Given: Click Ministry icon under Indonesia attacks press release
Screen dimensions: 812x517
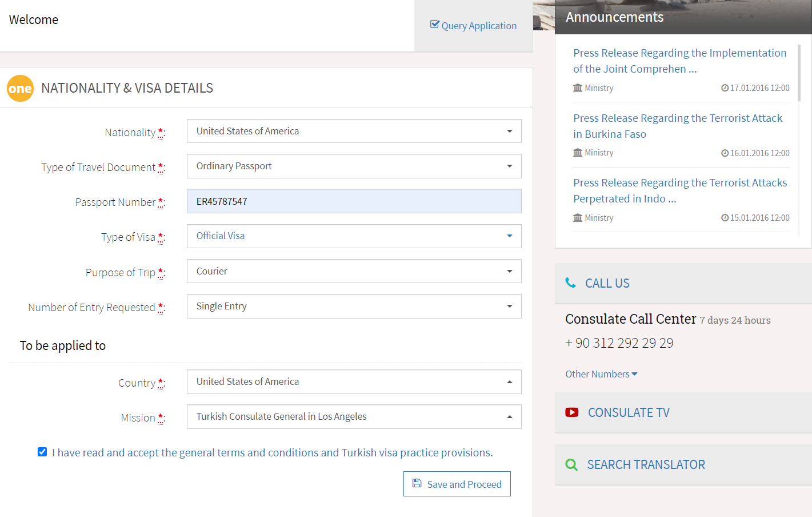Looking at the screenshot, I should 578,218.
